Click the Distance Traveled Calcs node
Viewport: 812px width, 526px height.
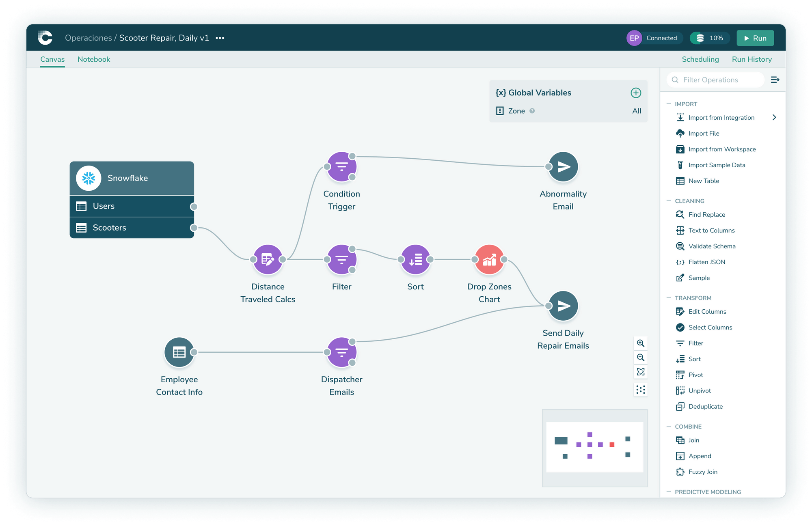tap(268, 259)
